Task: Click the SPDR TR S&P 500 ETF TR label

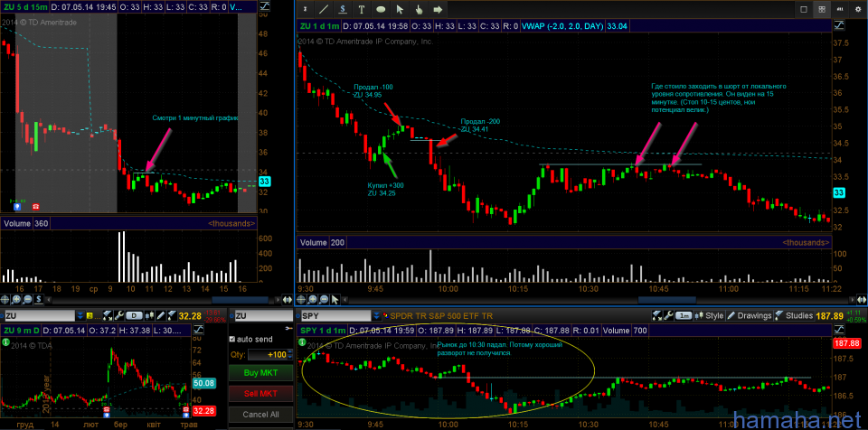Action: coord(443,316)
